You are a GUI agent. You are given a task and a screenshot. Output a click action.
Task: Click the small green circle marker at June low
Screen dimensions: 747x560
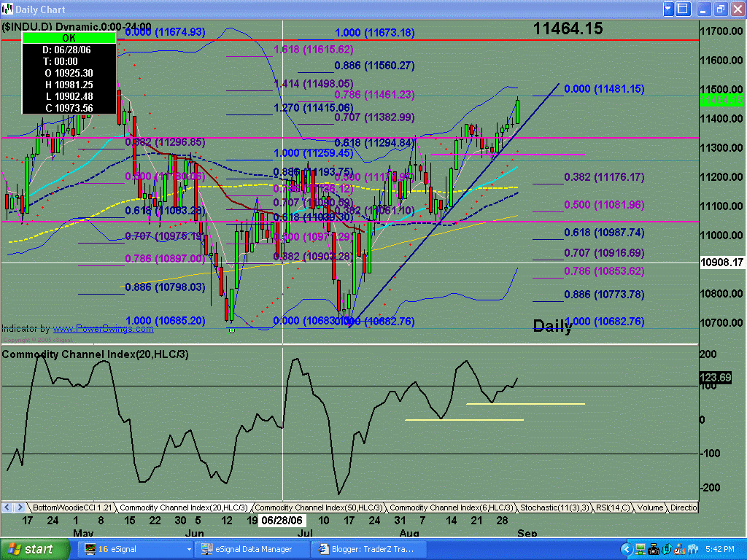click(232, 330)
